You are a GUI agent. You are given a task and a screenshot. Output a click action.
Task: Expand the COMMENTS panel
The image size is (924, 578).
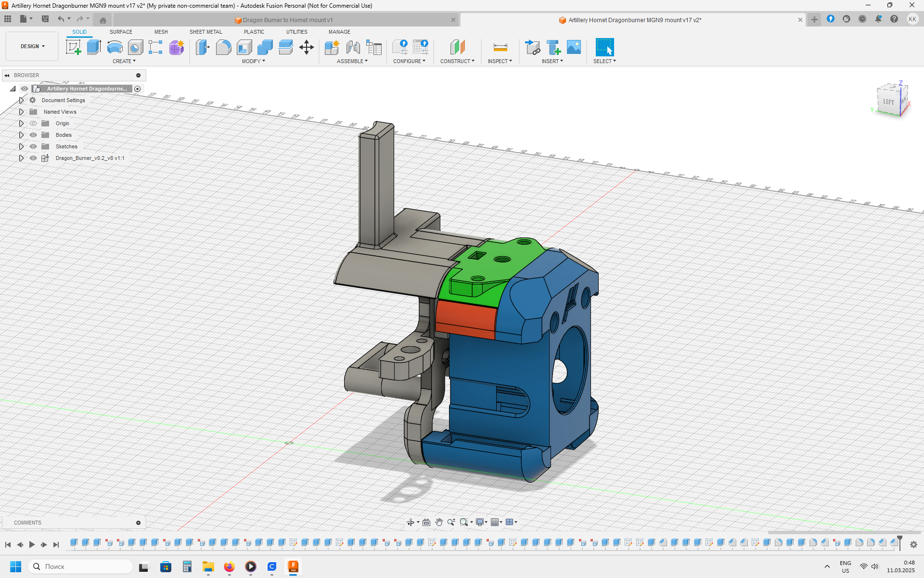click(138, 523)
